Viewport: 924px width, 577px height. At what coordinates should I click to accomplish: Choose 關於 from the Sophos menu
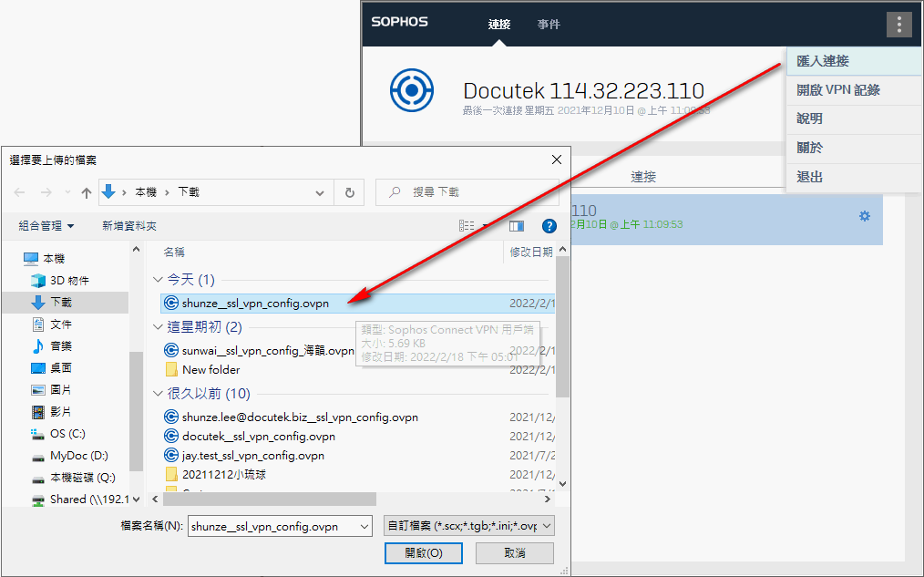(854, 148)
